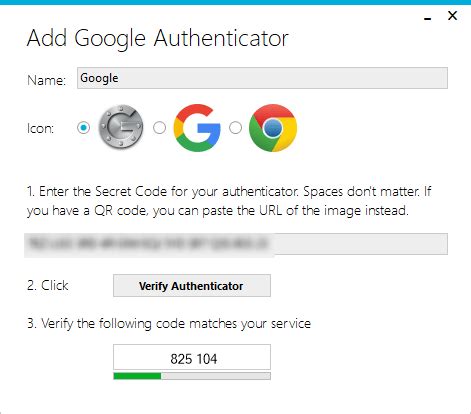Click the grey unfilled part of the timer bar
Image resolution: width=471 pixels, height=414 pixels.
(216, 376)
